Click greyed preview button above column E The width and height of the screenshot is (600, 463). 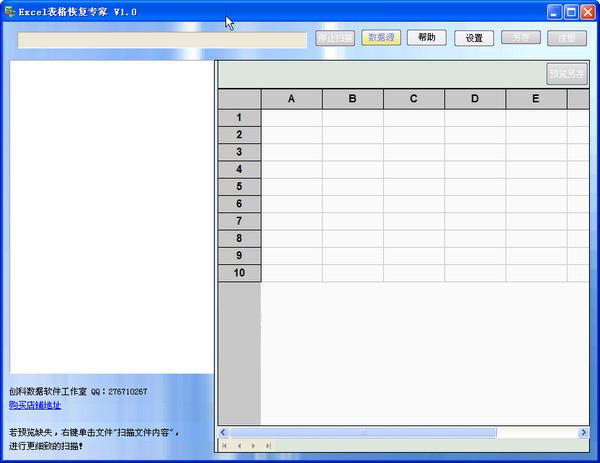coord(567,73)
